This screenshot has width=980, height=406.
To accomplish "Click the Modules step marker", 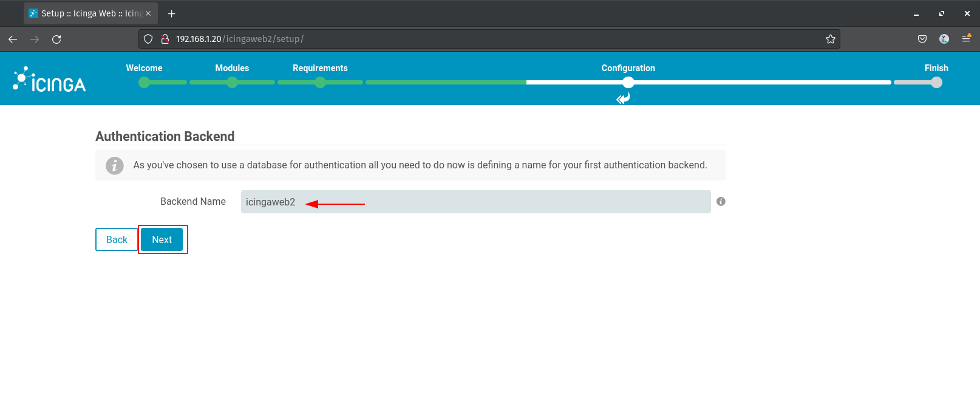I will coord(232,83).
